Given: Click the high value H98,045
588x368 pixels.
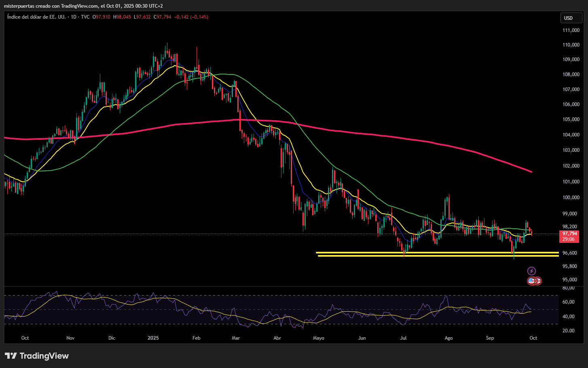Looking at the screenshot, I should click(x=122, y=17).
